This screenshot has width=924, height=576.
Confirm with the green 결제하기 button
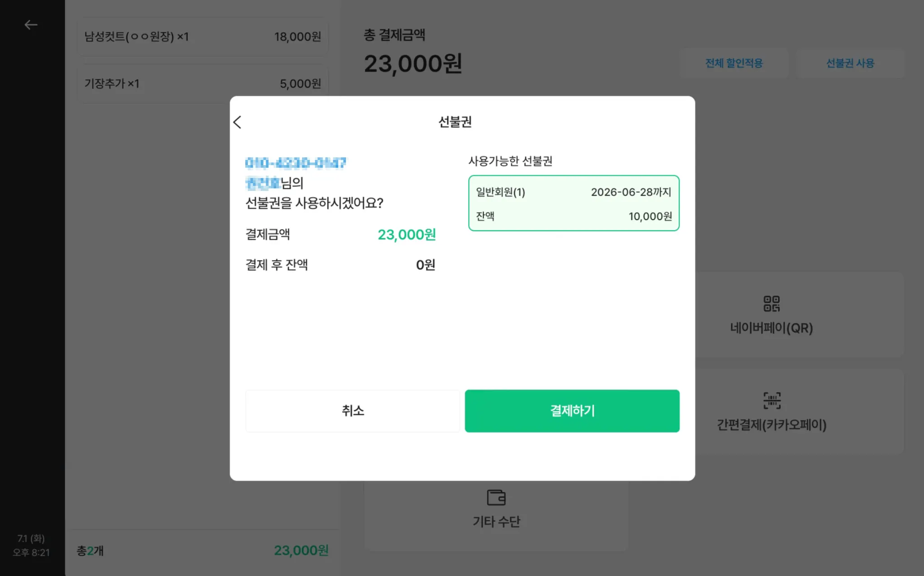pyautogui.click(x=572, y=410)
